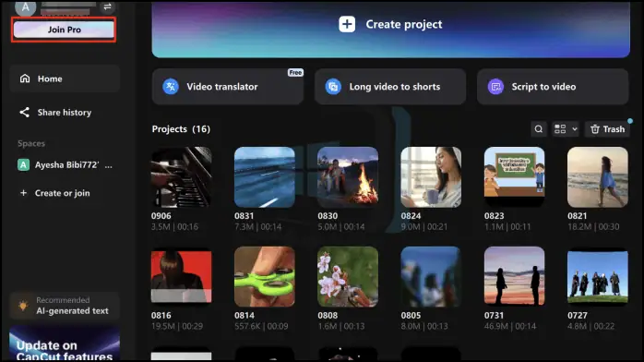The height and width of the screenshot is (362, 644).
Task: Open the Update on CapCut features banner
Action: click(x=65, y=344)
